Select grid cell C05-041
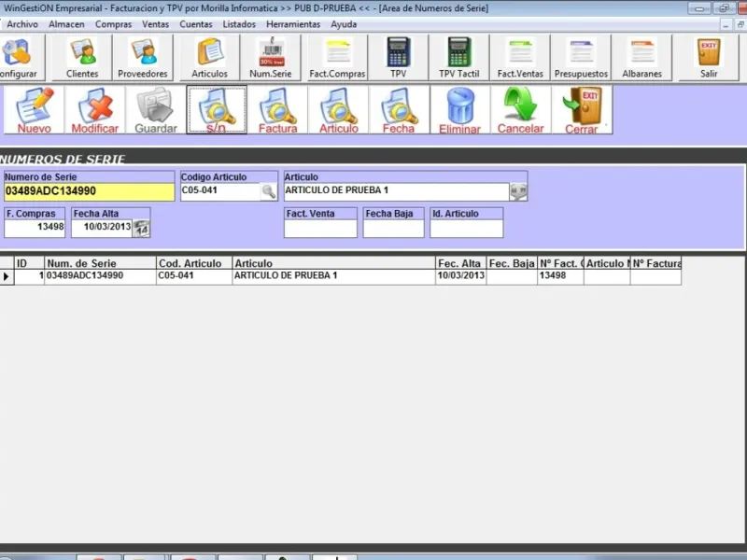Screen dimensions: 747x560 (x=194, y=276)
